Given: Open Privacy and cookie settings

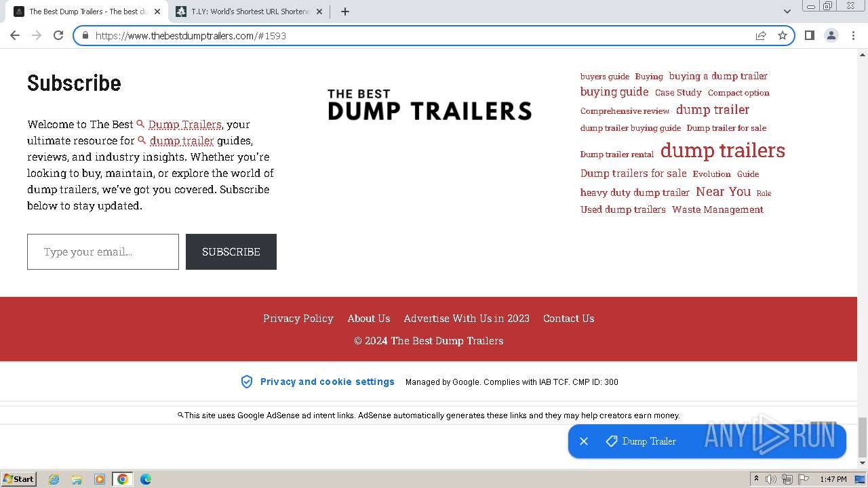Looking at the screenshot, I should (x=328, y=382).
